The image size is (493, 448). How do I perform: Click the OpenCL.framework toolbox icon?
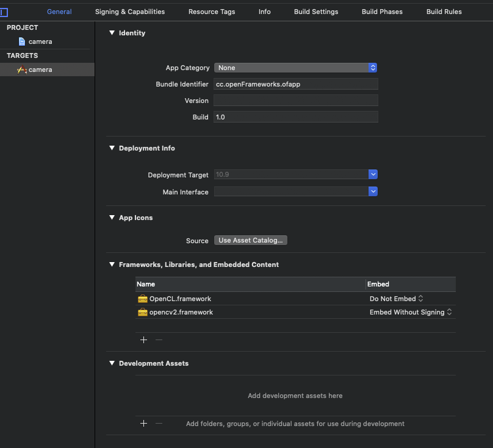click(x=142, y=299)
